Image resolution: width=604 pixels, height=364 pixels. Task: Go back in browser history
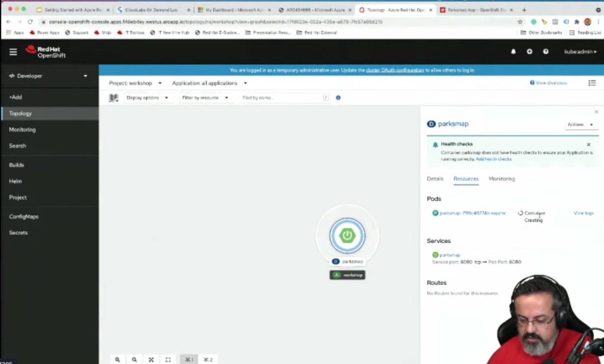tap(8, 22)
